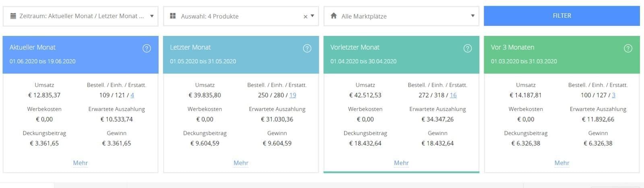
Task: Open Mehr link in Vor 3 Monaten card
Action: [x=561, y=163]
